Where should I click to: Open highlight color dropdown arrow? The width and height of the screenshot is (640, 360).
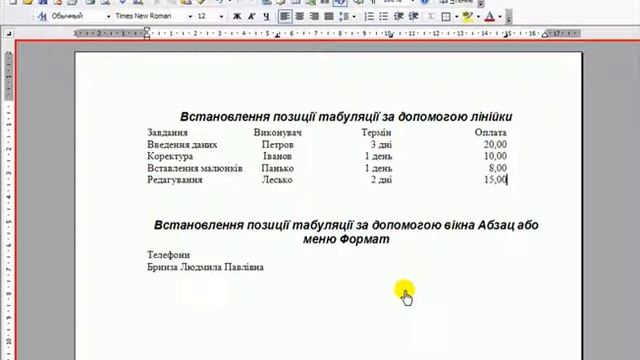[478, 17]
